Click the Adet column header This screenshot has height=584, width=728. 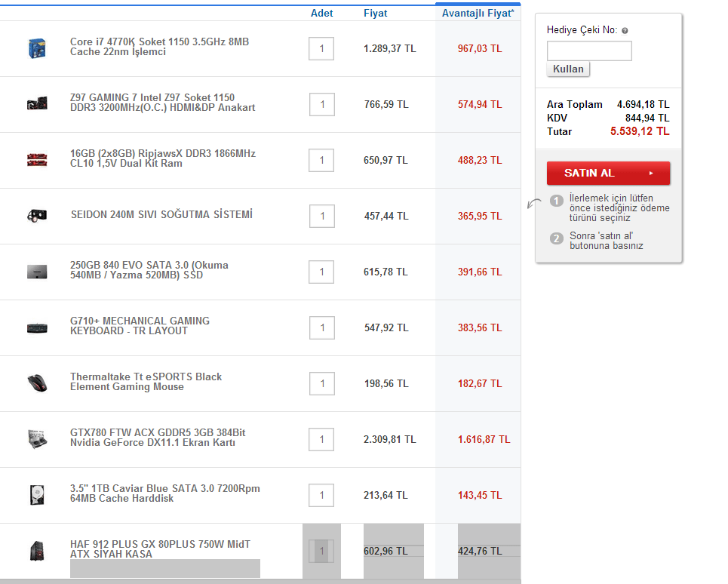[x=321, y=13]
